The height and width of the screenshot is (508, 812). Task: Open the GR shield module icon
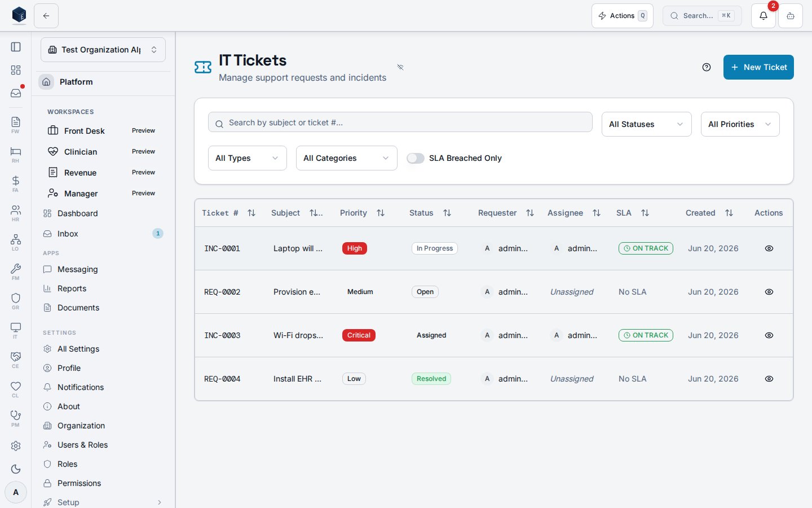(x=16, y=301)
